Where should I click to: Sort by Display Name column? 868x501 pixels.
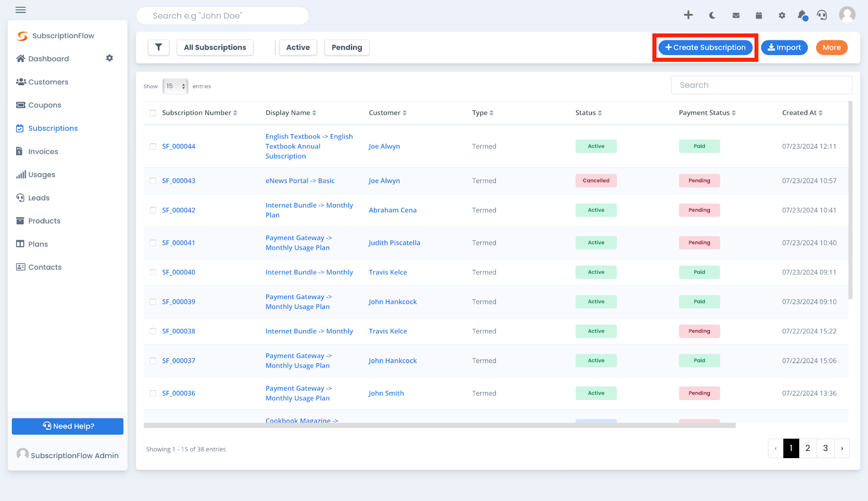[291, 113]
